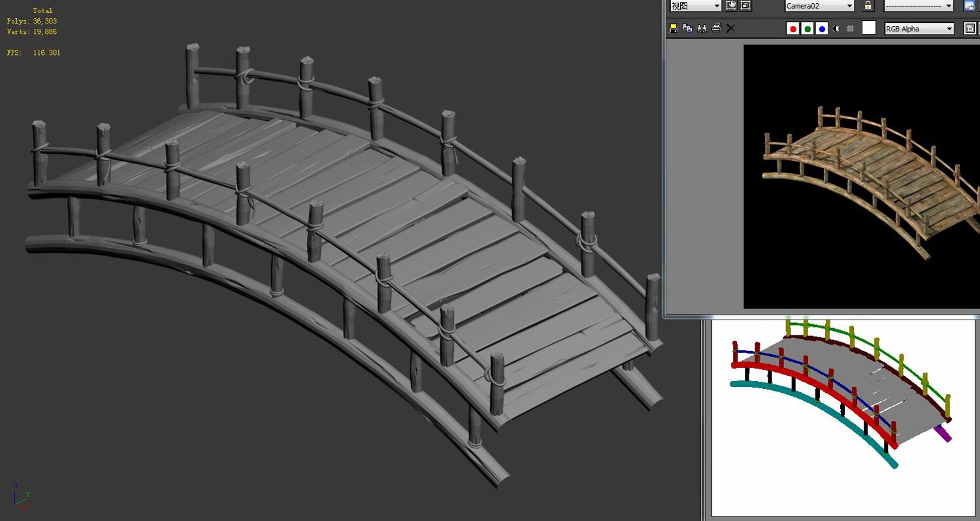Open the render setup icon at top right
This screenshot has height=521, width=980.
click(970, 6)
